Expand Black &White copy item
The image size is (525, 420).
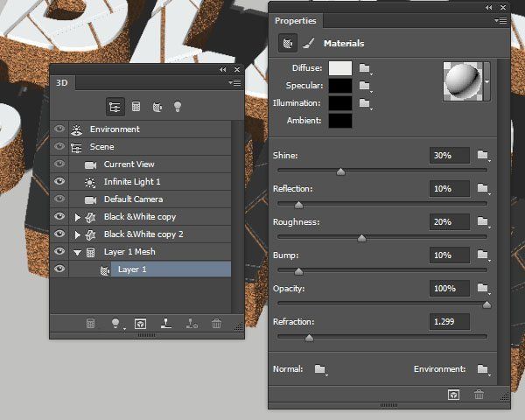click(77, 217)
